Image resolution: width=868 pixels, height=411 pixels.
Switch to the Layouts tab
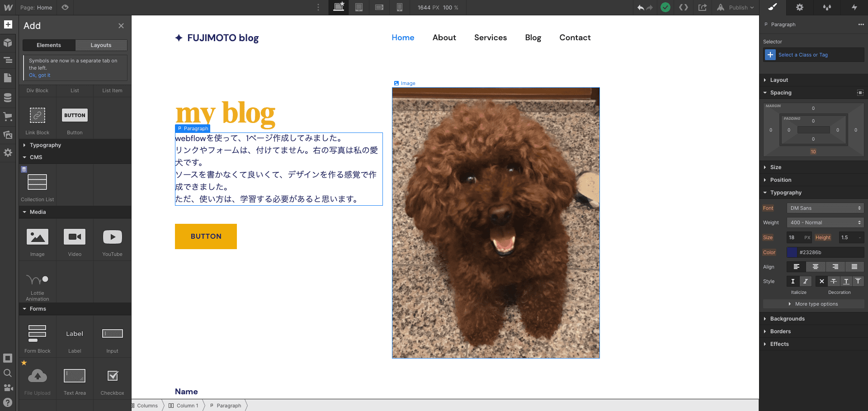(101, 45)
